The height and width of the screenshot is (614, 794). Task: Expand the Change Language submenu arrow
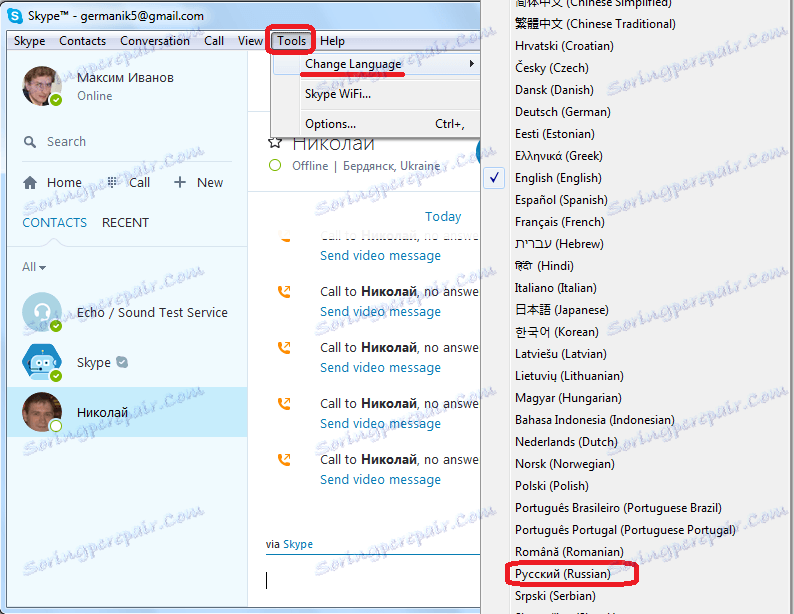pyautogui.click(x=471, y=64)
